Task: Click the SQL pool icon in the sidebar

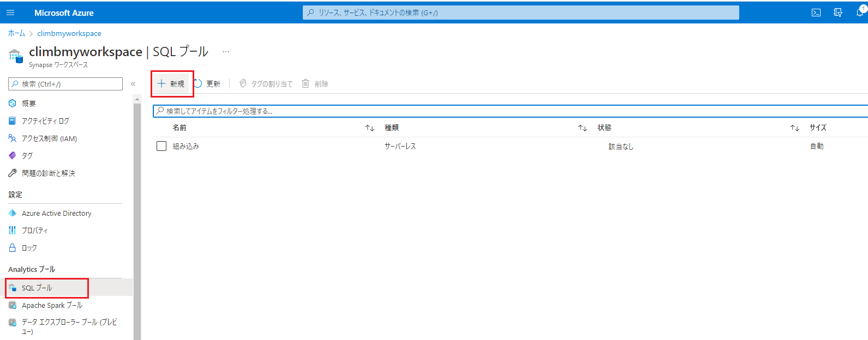Action: click(x=13, y=288)
